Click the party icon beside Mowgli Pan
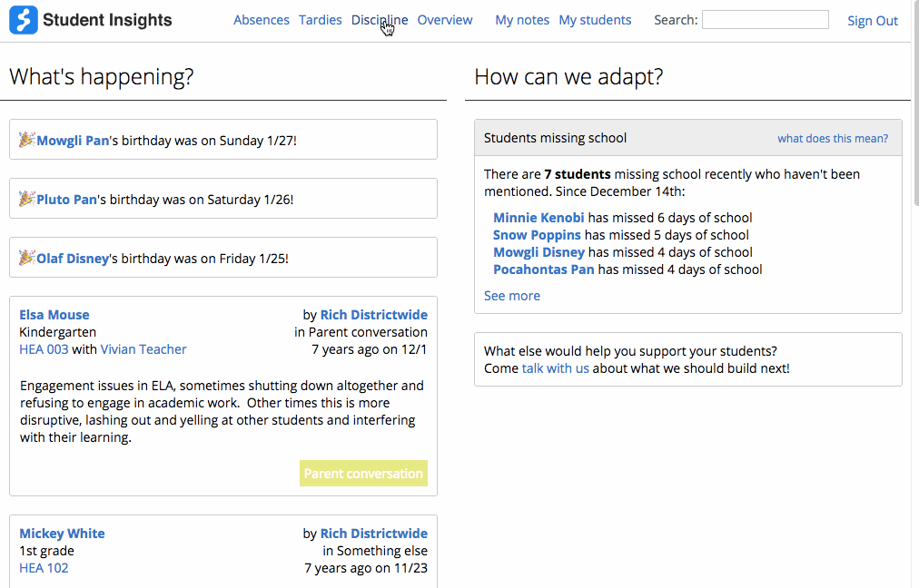Image resolution: width=919 pixels, height=588 pixels. (27, 140)
